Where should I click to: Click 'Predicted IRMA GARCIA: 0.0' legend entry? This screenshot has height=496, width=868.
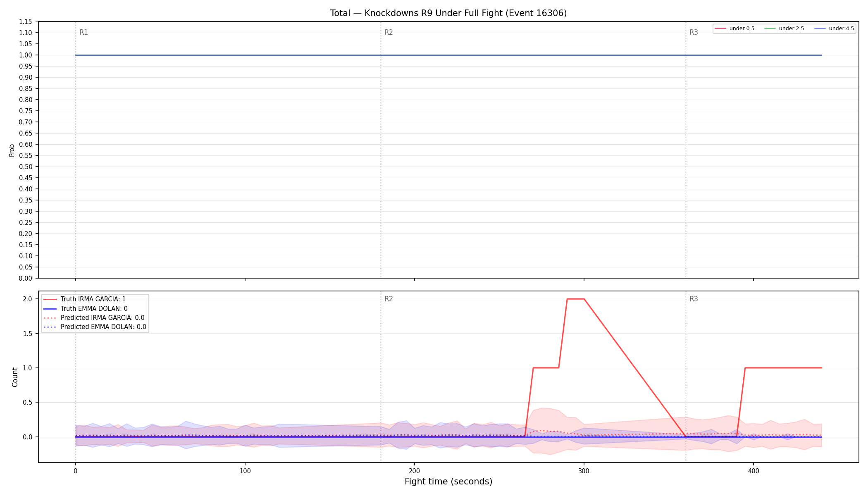(x=94, y=318)
